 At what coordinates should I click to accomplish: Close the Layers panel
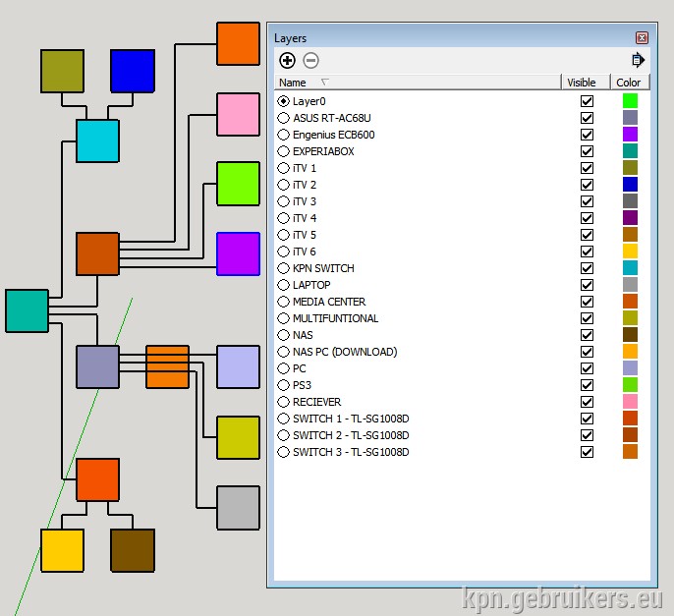[642, 38]
